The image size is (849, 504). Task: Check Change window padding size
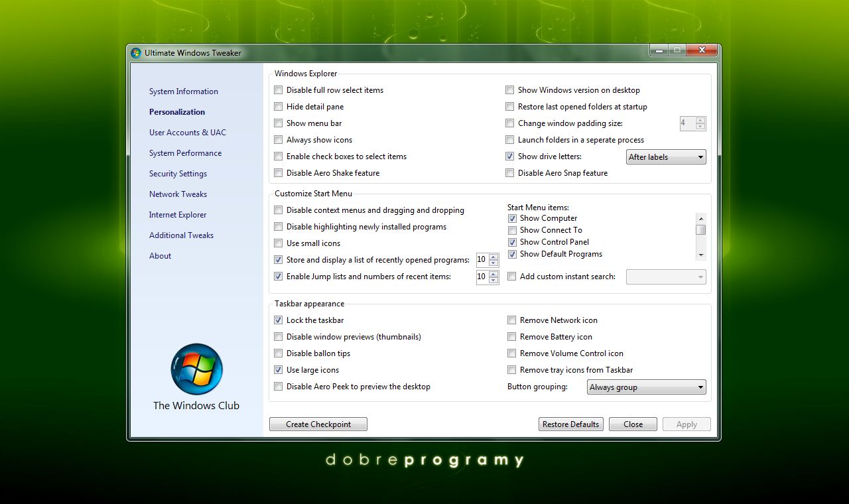pos(510,123)
